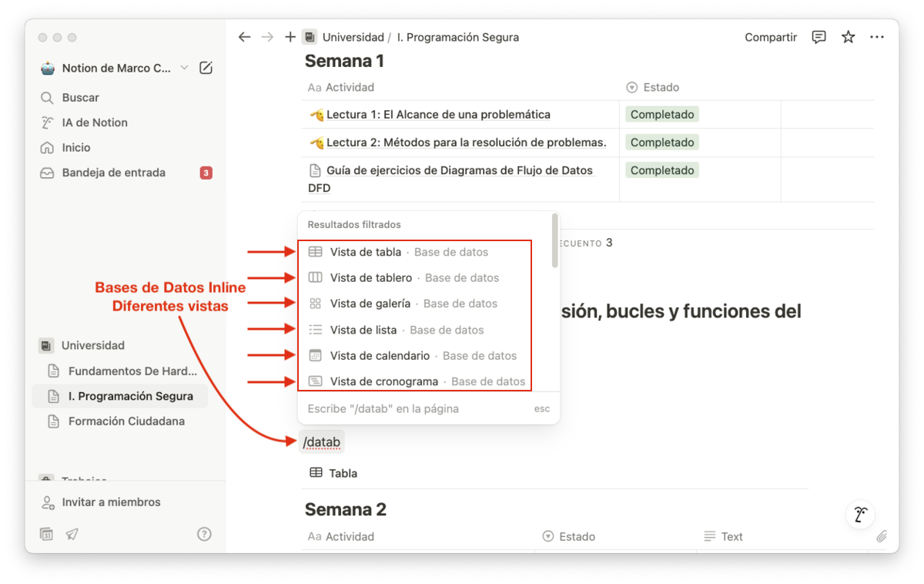Click Invitar a miembros
The image size is (924, 584).
click(x=111, y=502)
